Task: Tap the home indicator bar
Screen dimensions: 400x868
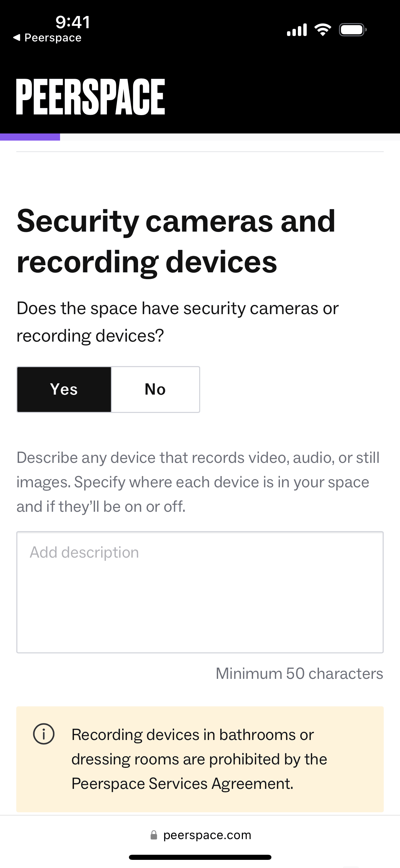Action: (200, 857)
